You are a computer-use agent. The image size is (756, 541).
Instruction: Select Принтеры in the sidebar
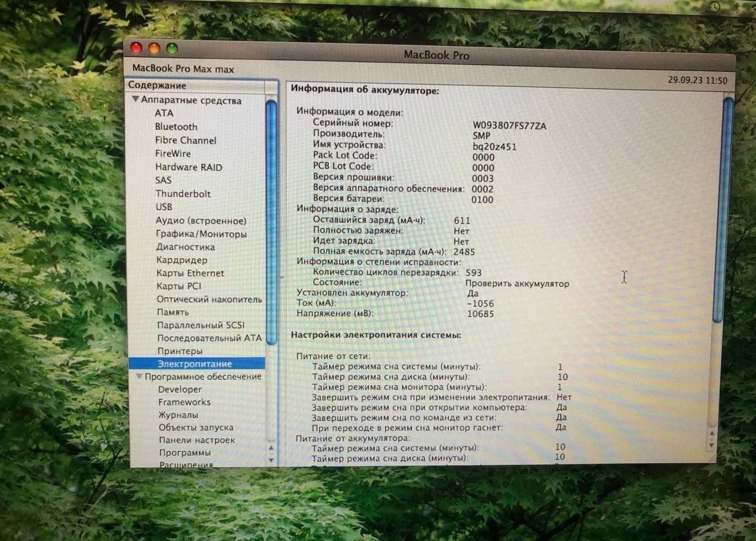[180, 351]
